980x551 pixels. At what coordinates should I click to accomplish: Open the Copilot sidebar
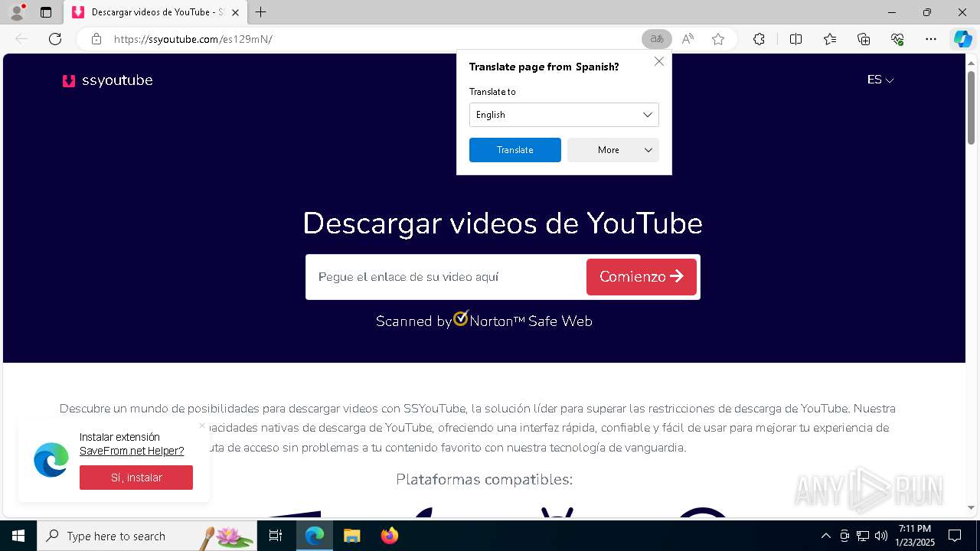(962, 39)
